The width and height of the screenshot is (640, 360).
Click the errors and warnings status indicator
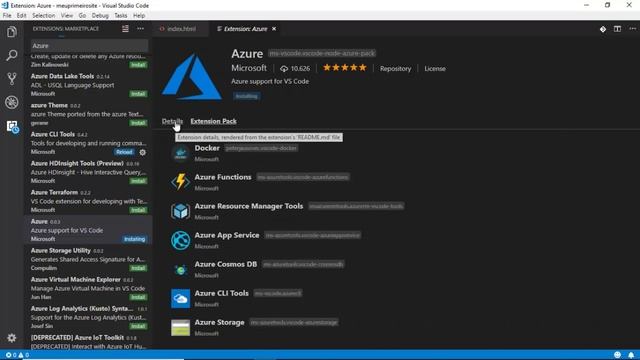coord(17,355)
